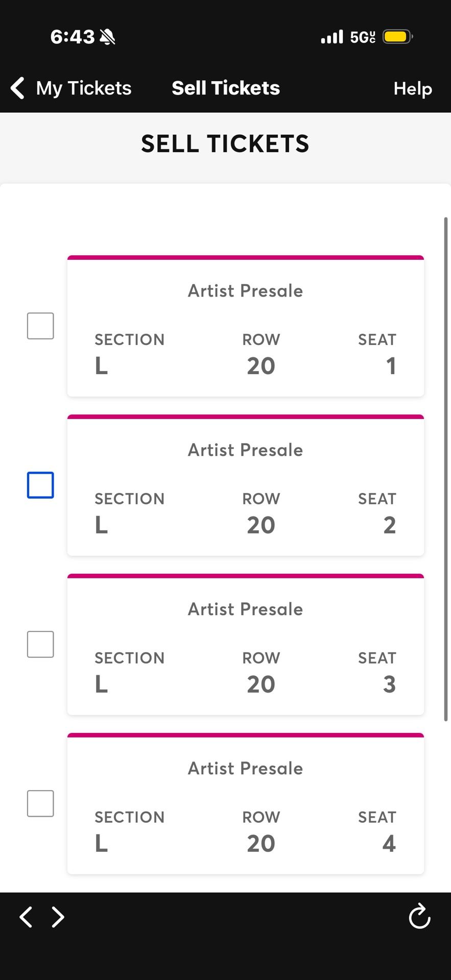Image resolution: width=451 pixels, height=980 pixels.
Task: Select the Seat 2 ticket checkbox
Action: coord(40,485)
